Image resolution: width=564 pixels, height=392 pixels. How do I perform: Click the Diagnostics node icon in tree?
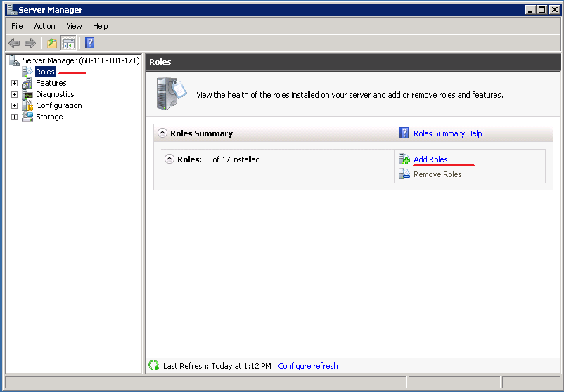pos(27,95)
